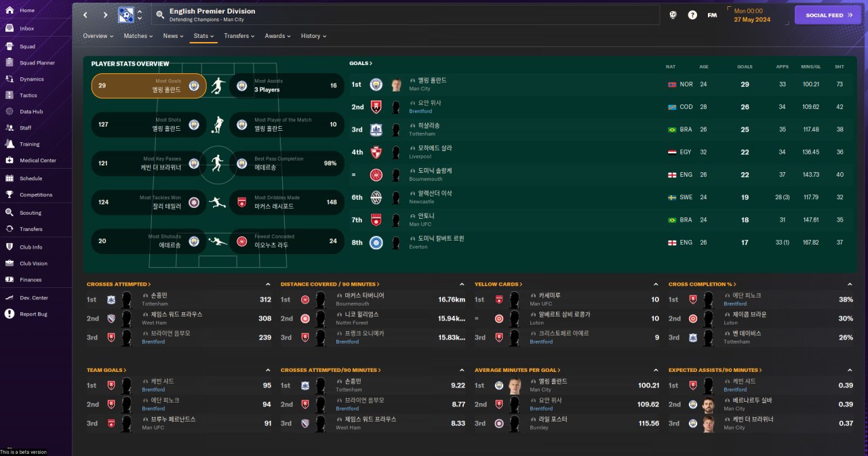This screenshot has width=868, height=456.
Task: Select the Most Shots stat card
Action: coord(149,125)
